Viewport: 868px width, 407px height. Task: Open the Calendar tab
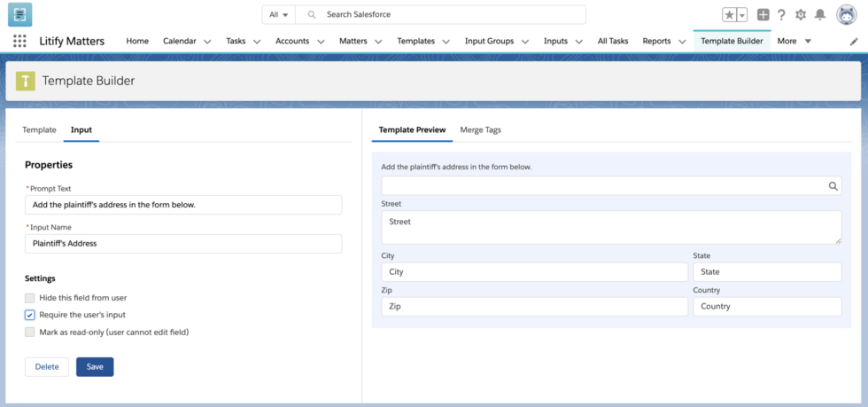click(x=179, y=41)
